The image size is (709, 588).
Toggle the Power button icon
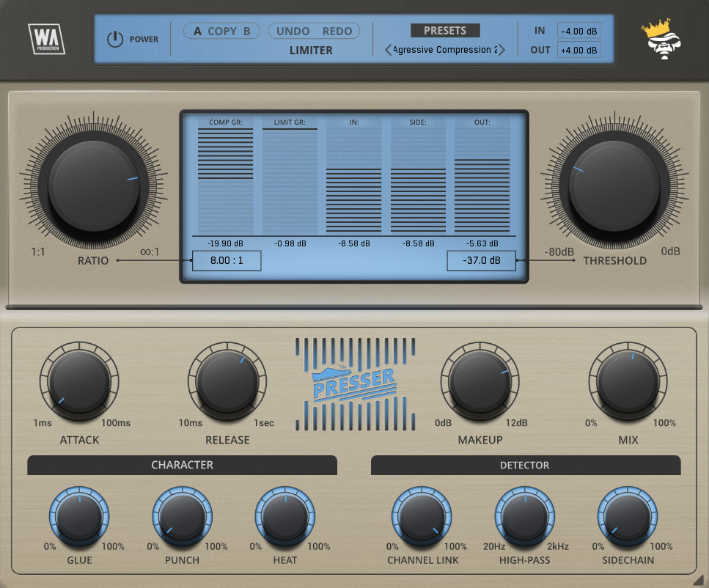pyautogui.click(x=115, y=40)
